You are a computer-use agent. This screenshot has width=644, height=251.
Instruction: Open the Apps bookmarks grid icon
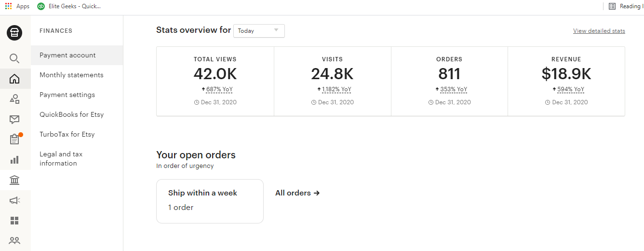[8, 6]
